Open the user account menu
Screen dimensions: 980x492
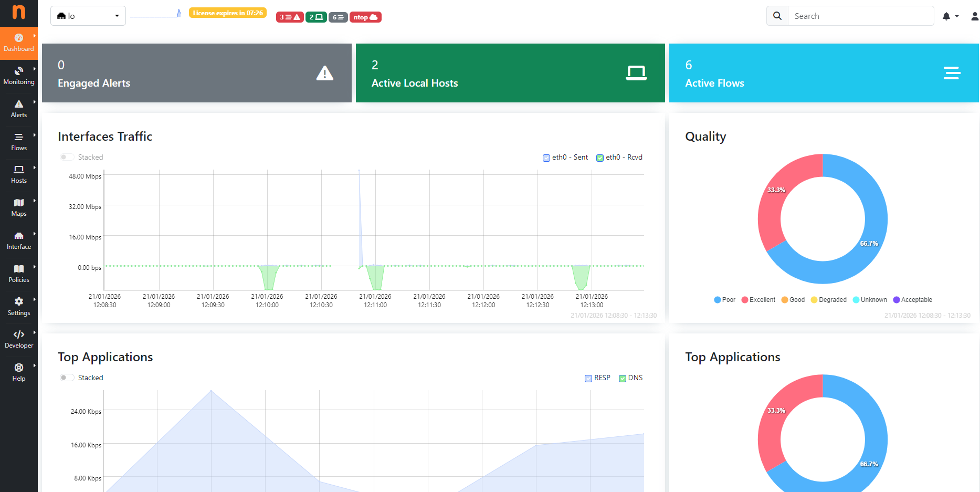click(x=974, y=16)
